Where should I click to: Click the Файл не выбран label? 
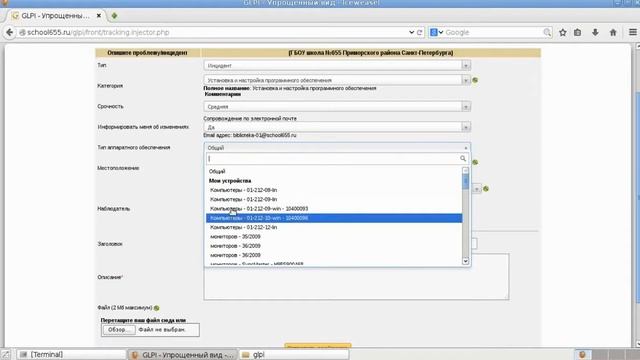162,329
